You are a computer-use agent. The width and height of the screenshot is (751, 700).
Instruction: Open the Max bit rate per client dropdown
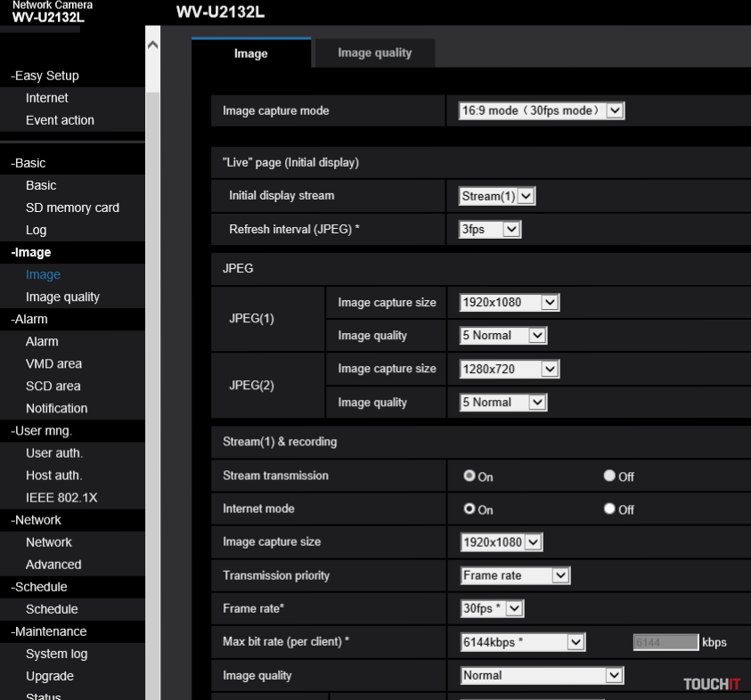(x=522, y=641)
